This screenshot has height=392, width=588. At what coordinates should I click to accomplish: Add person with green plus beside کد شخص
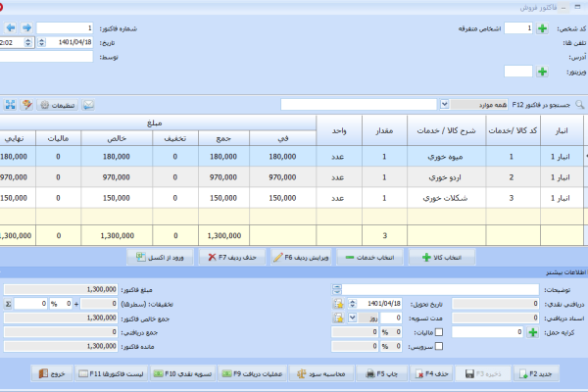point(542,28)
